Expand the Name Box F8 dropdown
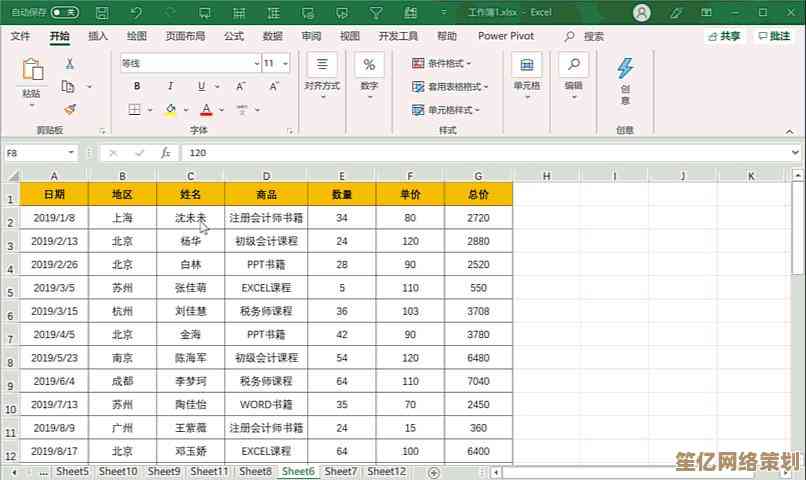This screenshot has height=480, width=806. tap(71, 153)
